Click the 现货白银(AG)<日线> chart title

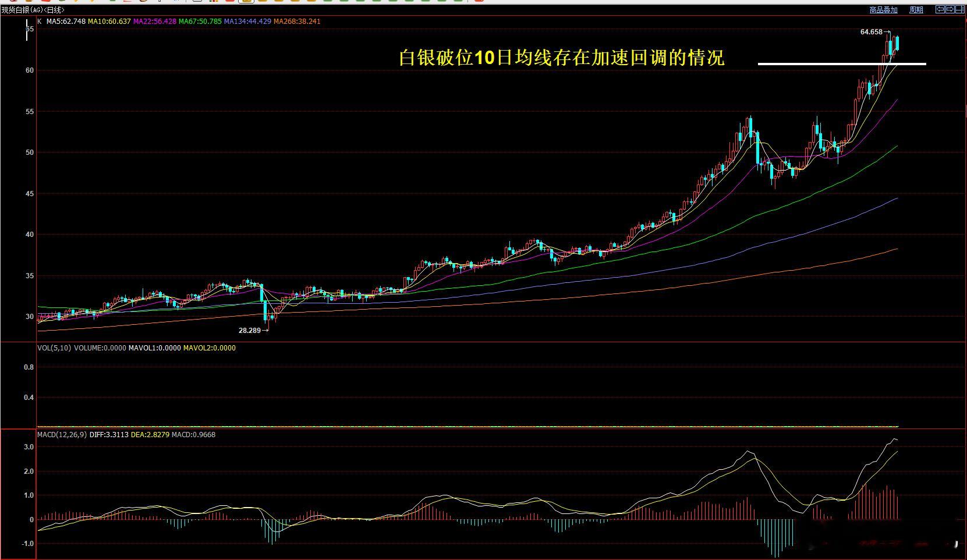click(x=33, y=10)
